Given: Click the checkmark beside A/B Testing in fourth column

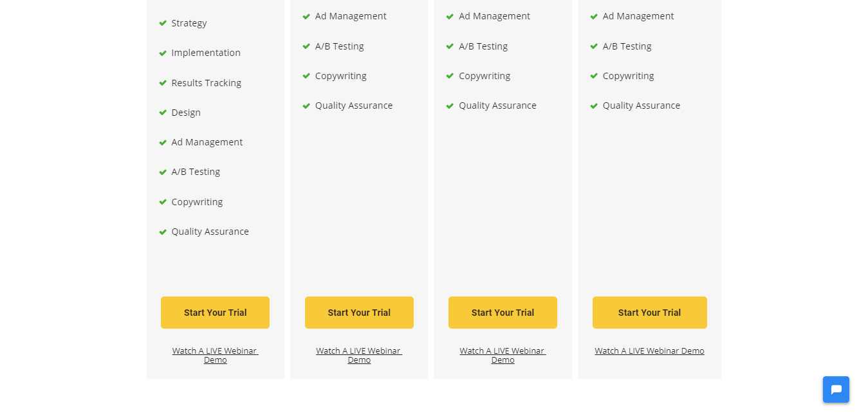Looking at the screenshot, I should (593, 46).
